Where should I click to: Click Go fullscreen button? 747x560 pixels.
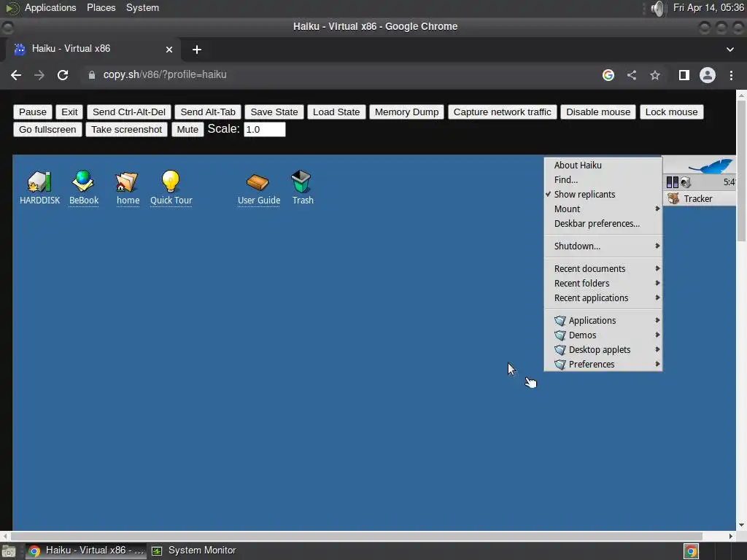tap(47, 130)
